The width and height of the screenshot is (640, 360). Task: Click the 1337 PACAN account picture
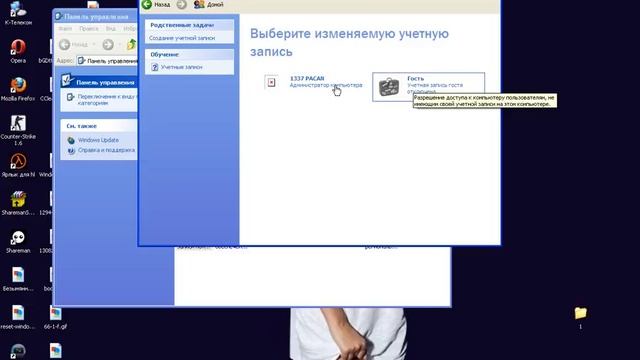pos(271,82)
